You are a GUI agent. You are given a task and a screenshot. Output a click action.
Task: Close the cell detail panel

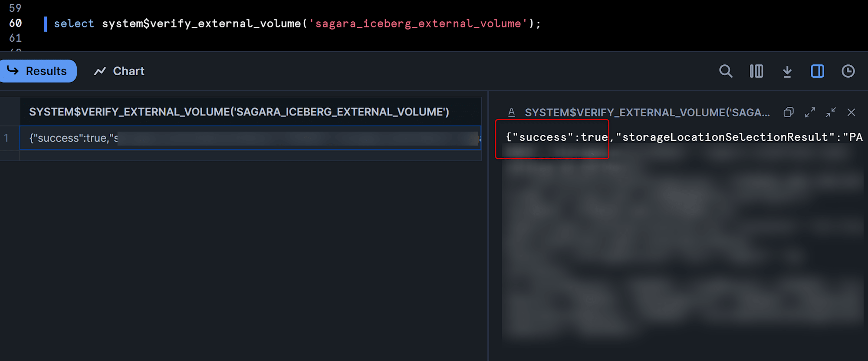(x=852, y=113)
